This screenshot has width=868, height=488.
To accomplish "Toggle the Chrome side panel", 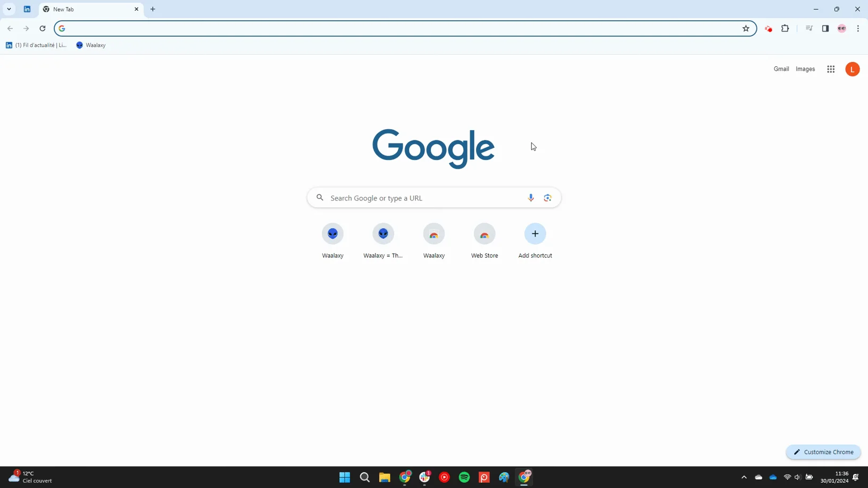I will (x=825, y=29).
